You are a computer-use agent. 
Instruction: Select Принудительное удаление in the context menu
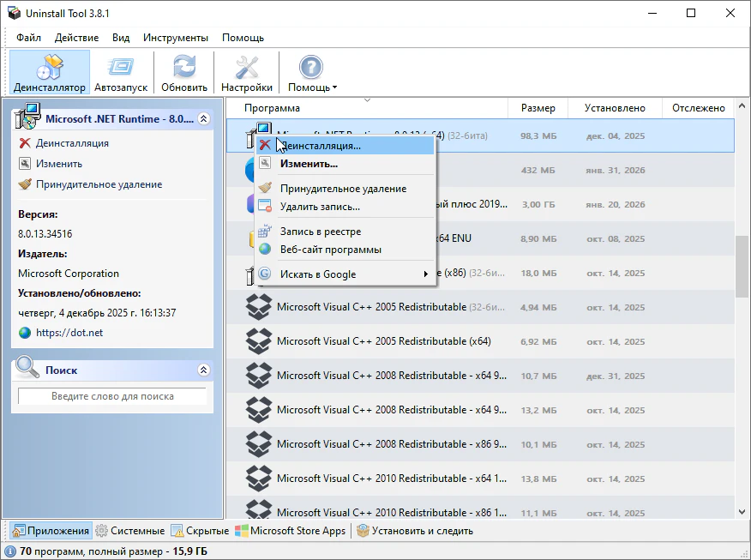(x=343, y=189)
